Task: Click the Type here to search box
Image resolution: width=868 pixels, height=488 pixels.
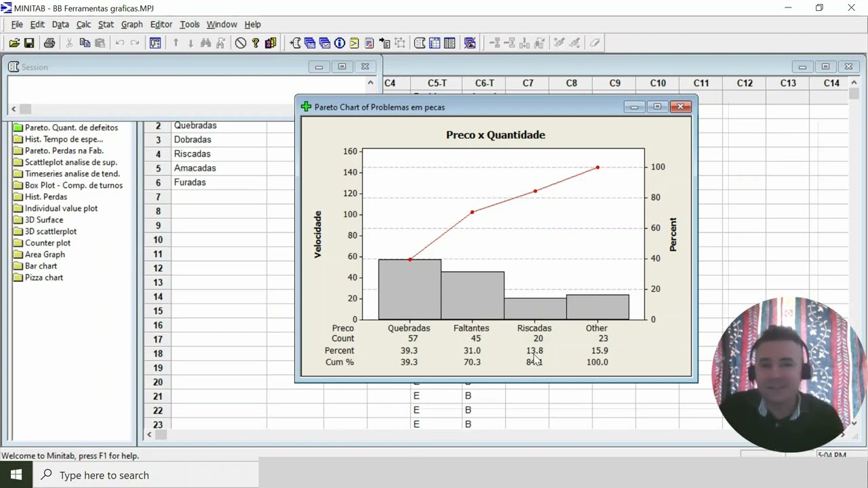Action: (x=146, y=475)
